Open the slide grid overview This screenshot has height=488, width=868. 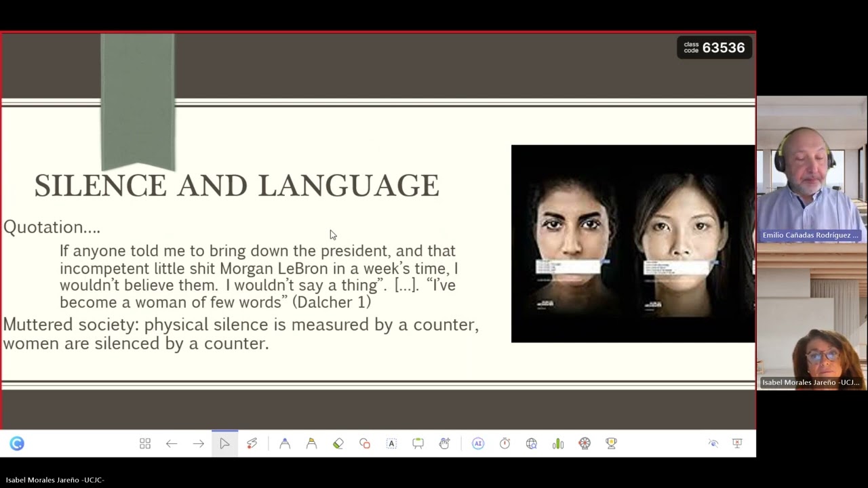tap(145, 443)
